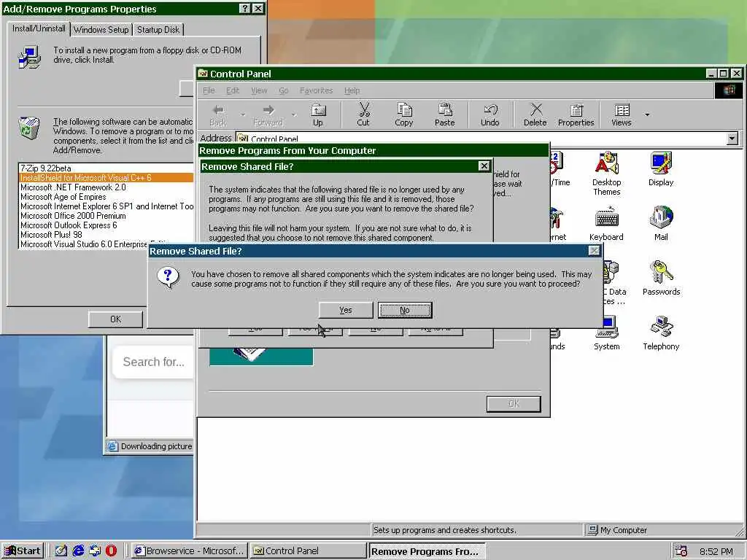Select the Passwords control panel icon
The image size is (747, 560).
[x=661, y=278]
